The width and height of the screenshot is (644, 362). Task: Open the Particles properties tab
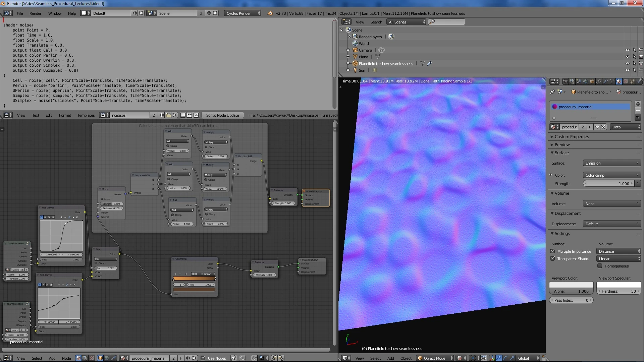[x=632, y=81]
